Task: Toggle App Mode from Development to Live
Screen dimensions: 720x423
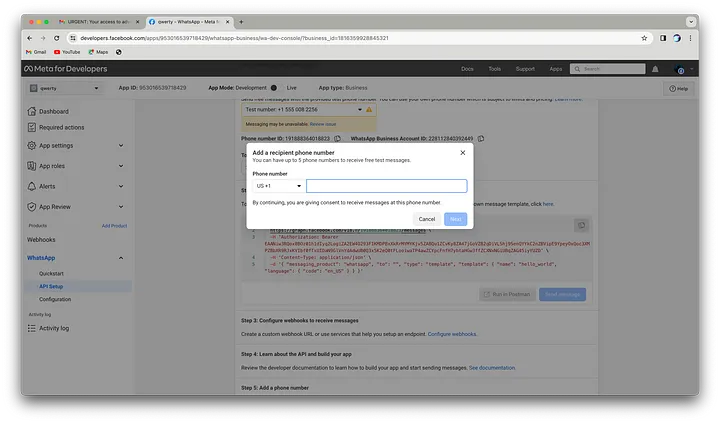Action: pos(274,88)
